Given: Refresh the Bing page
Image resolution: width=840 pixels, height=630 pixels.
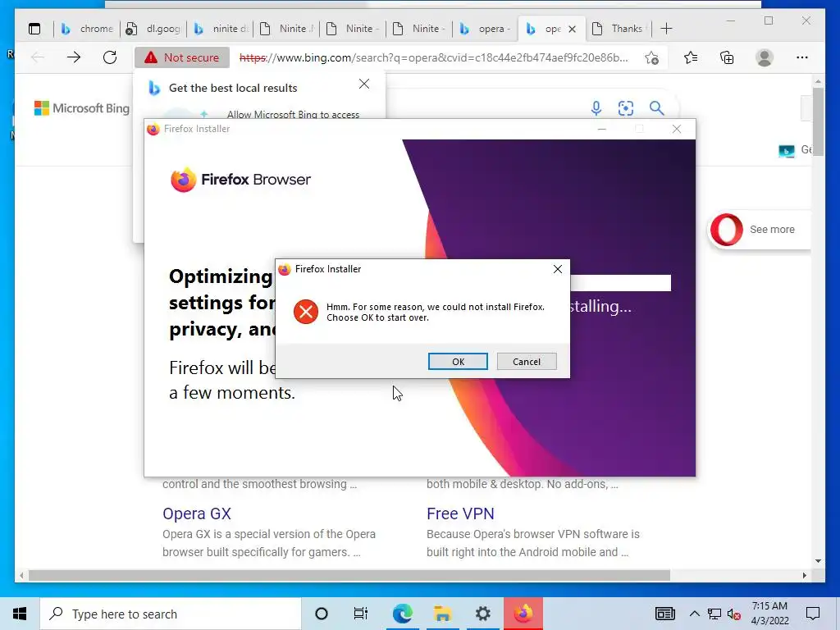Looking at the screenshot, I should pos(110,57).
